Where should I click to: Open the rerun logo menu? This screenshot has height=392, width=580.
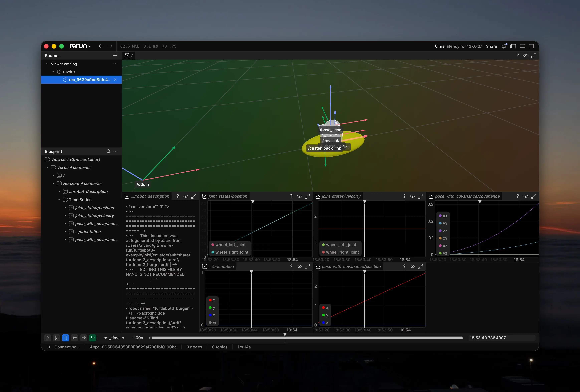tap(80, 46)
